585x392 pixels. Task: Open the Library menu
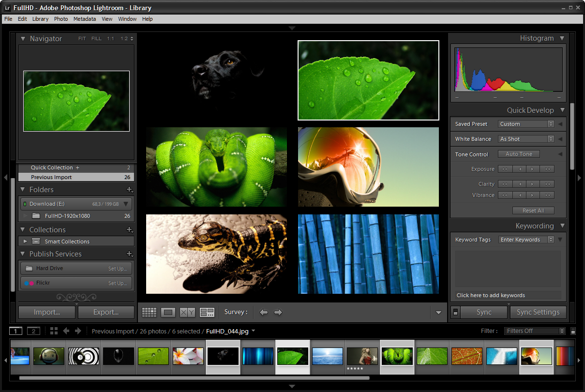click(x=40, y=19)
